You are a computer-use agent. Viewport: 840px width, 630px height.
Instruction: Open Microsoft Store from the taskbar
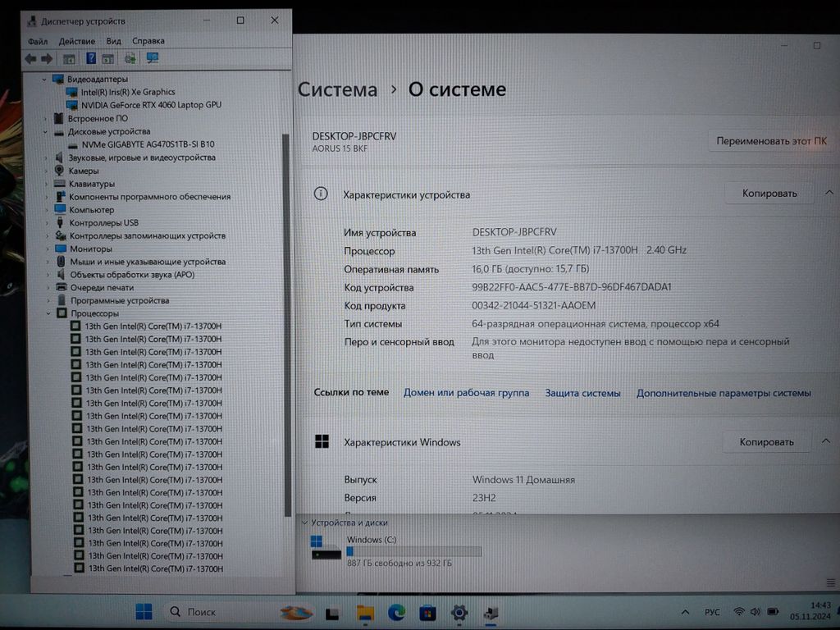(x=427, y=612)
